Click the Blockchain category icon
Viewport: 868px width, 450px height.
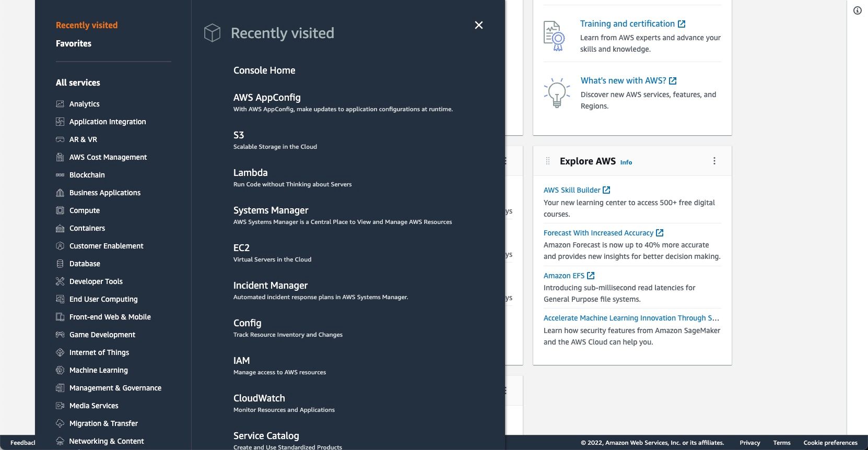(60, 175)
